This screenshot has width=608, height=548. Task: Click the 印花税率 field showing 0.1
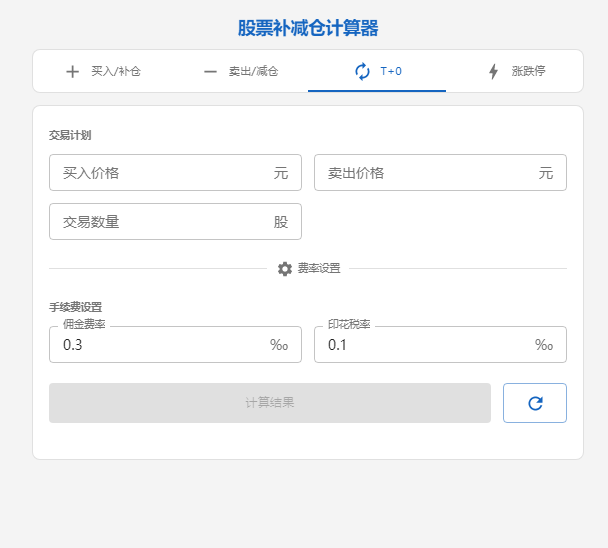440,344
